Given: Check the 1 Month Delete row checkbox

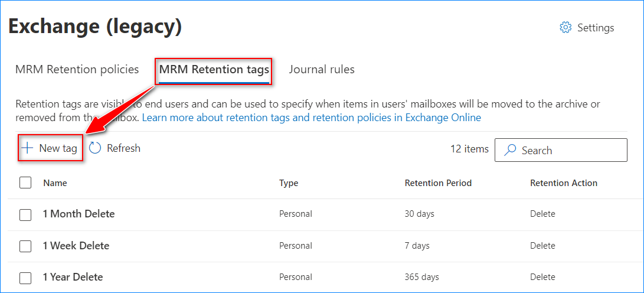Looking at the screenshot, I should 25,214.
